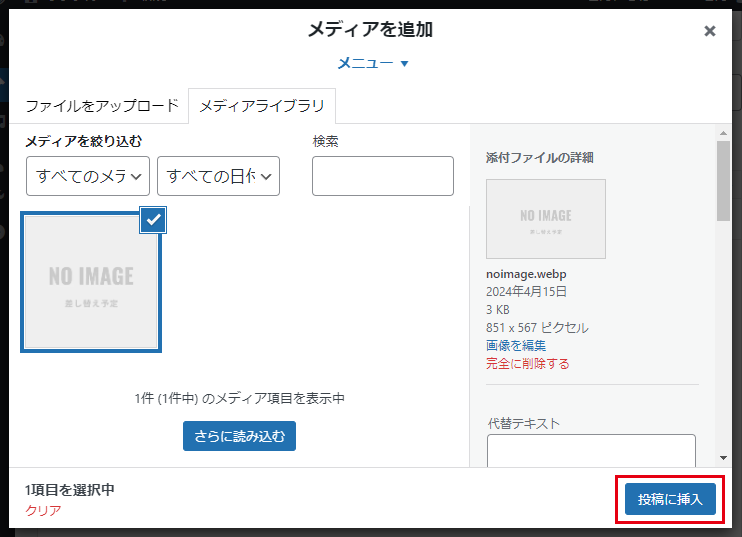Select the メディアライブラリ tab

pyautogui.click(x=262, y=105)
